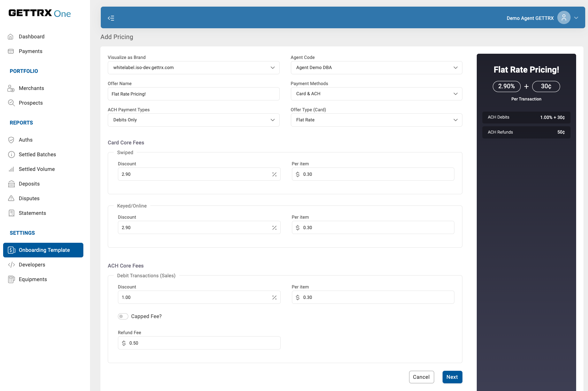Click the 2.90% pill in pricing preview
This screenshot has width=588, height=391.
506,87
